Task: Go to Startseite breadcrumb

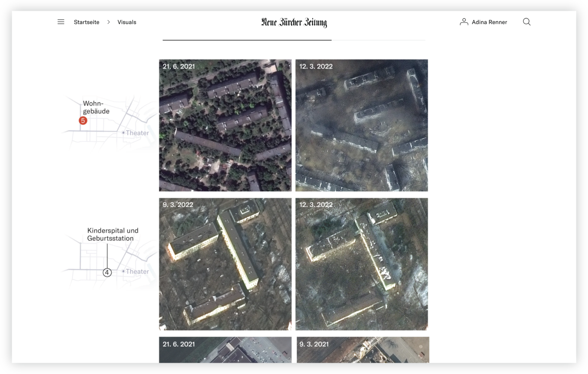Action: (x=86, y=22)
